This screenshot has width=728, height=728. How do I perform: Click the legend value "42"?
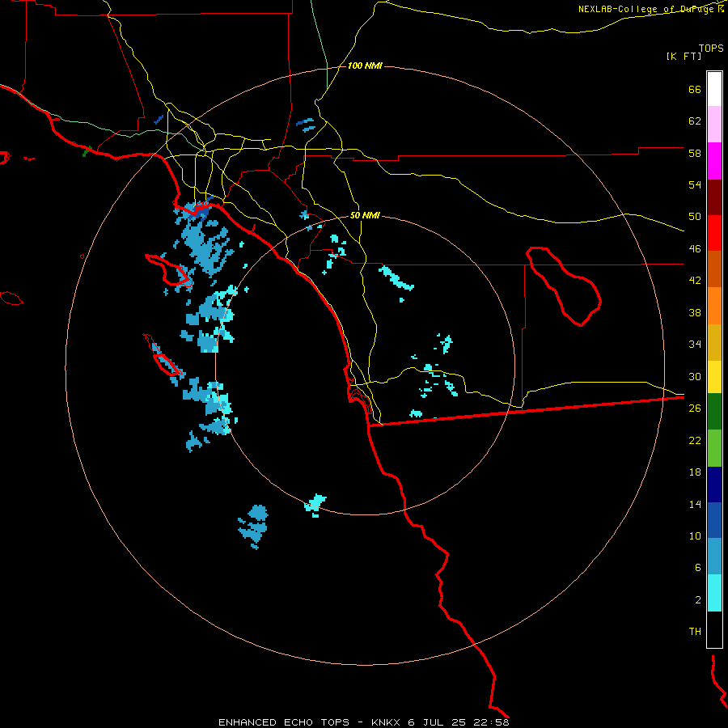(x=695, y=281)
